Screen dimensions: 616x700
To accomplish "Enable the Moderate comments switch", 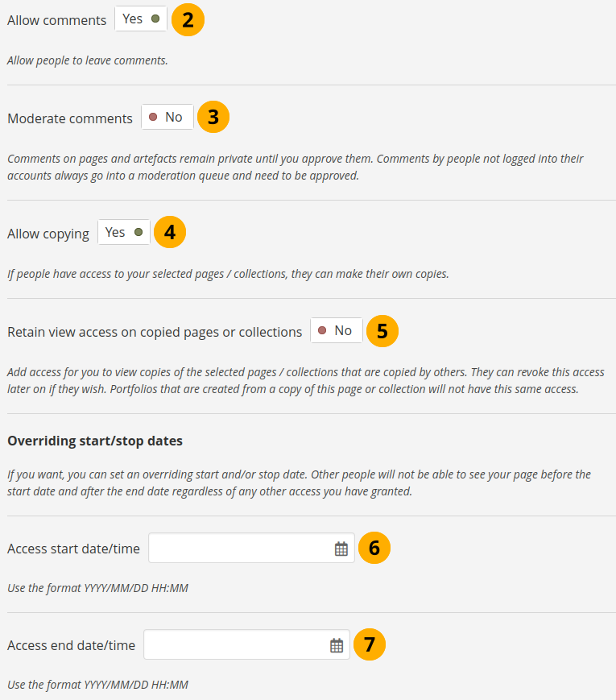I will coord(167,118).
